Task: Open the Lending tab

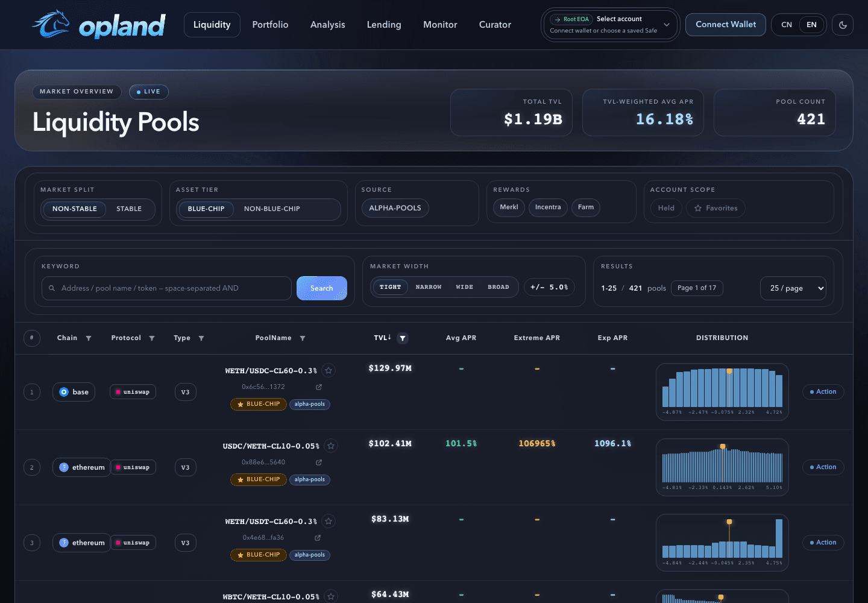Action: [x=384, y=25]
